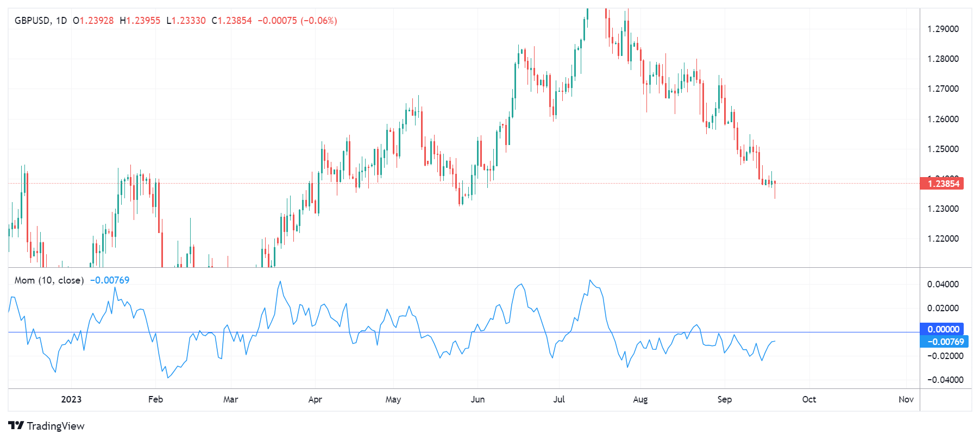Click the light blue −0.00769 axis tag
The image size is (980, 440).
coord(944,342)
